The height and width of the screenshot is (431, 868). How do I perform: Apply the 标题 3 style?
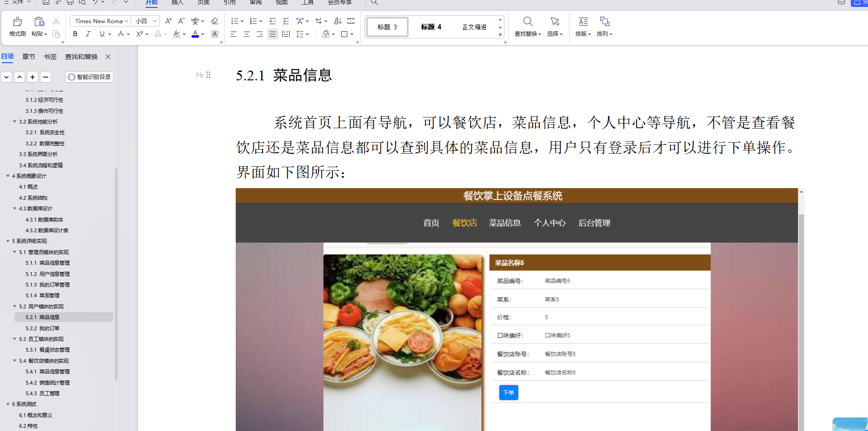click(387, 27)
